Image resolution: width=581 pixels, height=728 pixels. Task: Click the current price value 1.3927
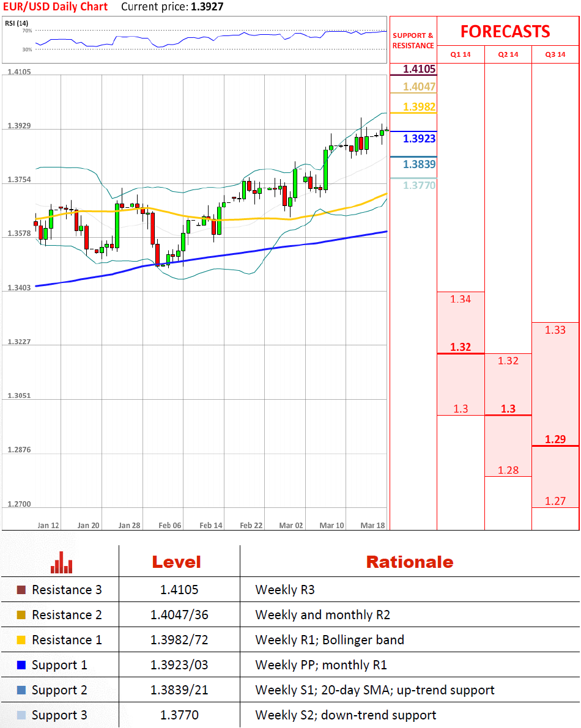208,7
